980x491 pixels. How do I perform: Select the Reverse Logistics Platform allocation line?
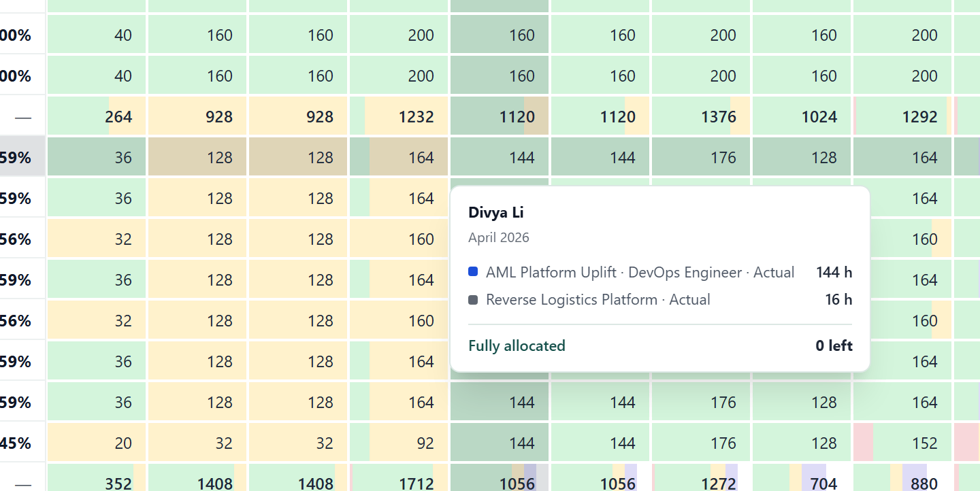click(660, 299)
